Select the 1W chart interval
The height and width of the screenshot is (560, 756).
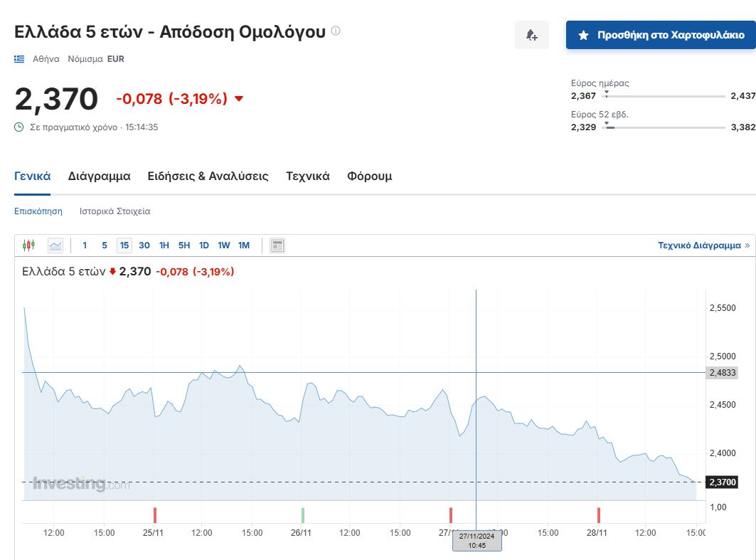coord(224,245)
